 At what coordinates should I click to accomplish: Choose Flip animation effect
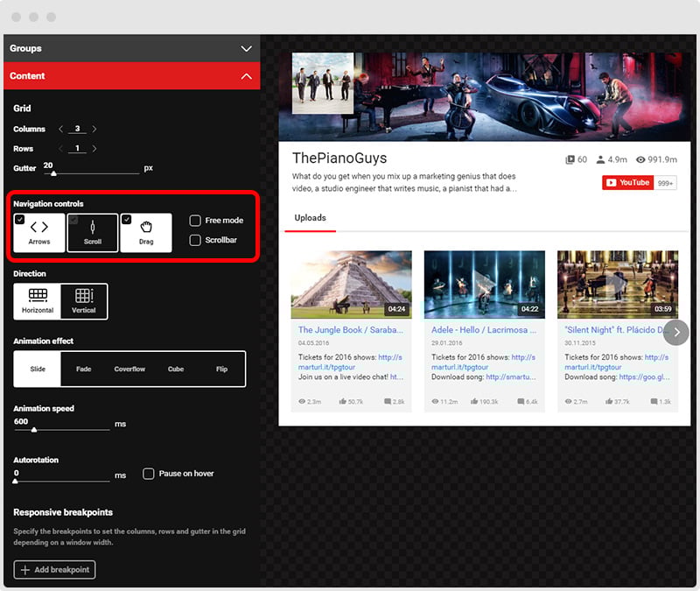point(222,369)
